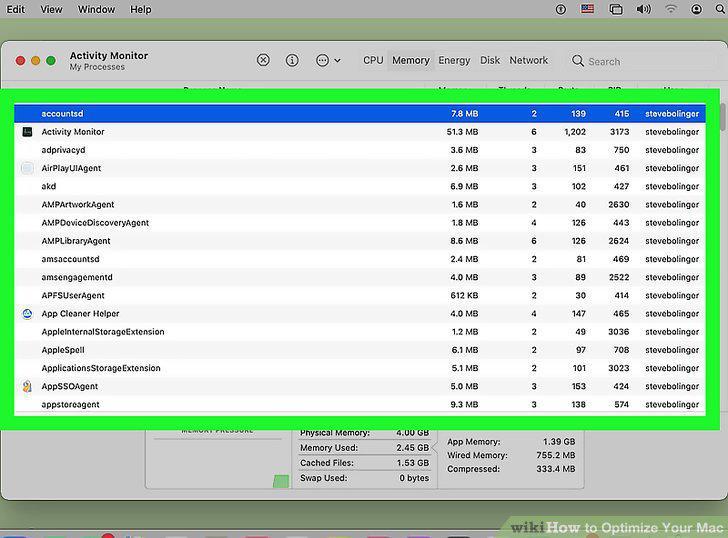The image size is (728, 538).
Task: Click the Wired Memory 755.2 MB value
Action: (x=556, y=455)
